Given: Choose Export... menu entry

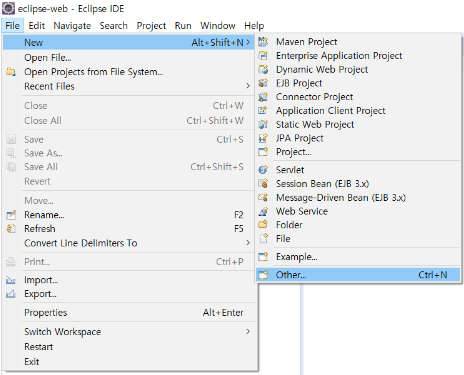Looking at the screenshot, I should click(129, 294).
